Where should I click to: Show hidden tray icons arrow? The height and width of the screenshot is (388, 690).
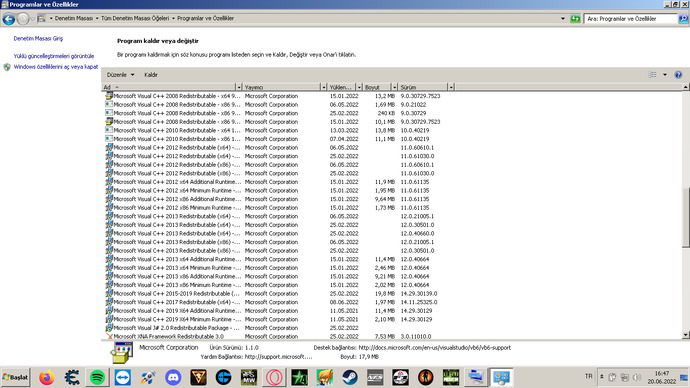tap(602, 377)
